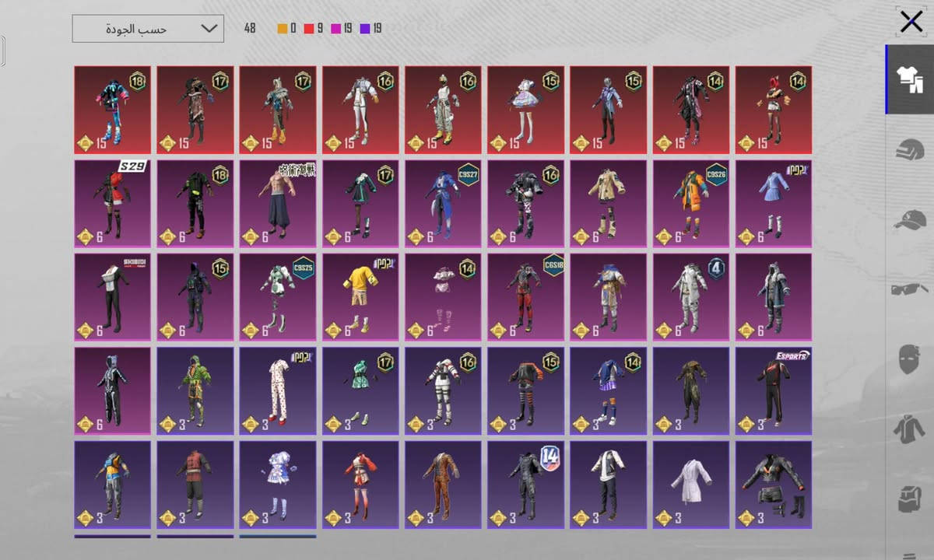Viewport: 934px width, 560px height.
Task: Select the red kimono style outfit
Action: 360,485
